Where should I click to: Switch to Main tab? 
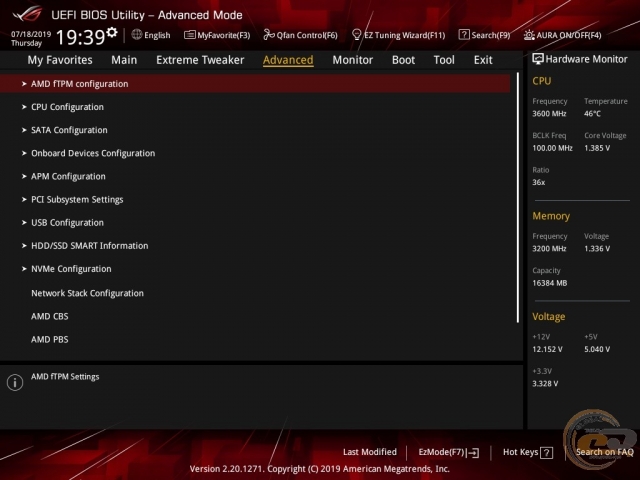click(124, 60)
